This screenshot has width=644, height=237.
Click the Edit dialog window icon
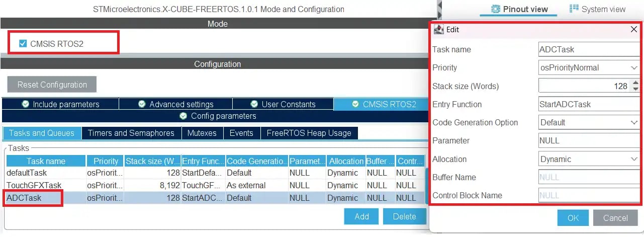(x=438, y=30)
